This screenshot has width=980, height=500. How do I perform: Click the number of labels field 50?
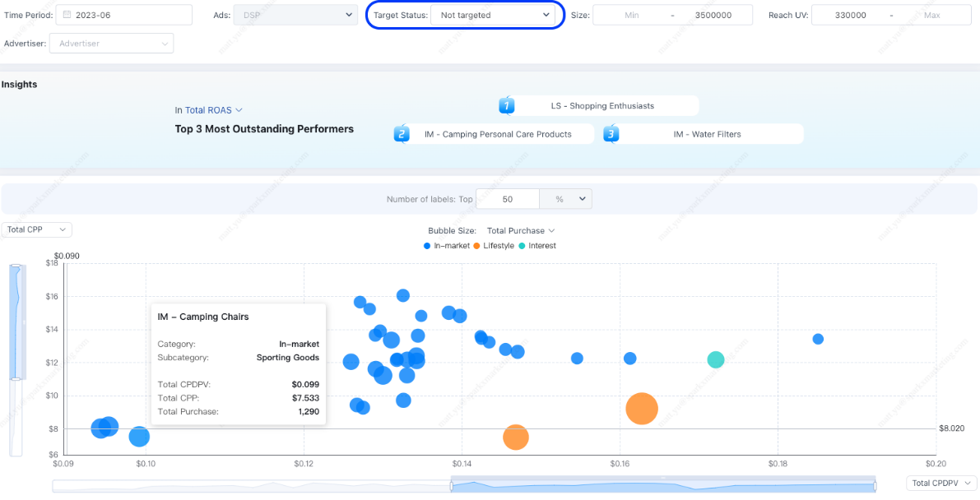[x=508, y=199]
